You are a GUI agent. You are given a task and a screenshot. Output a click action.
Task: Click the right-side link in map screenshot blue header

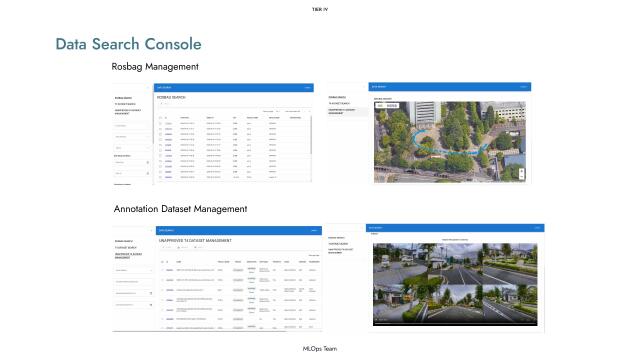(x=524, y=87)
